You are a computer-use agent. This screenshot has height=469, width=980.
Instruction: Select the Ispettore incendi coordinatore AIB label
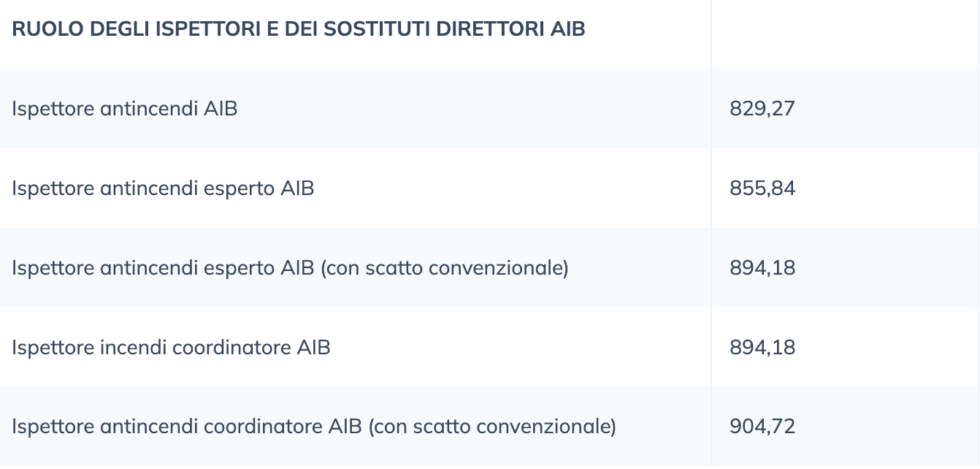click(x=171, y=347)
